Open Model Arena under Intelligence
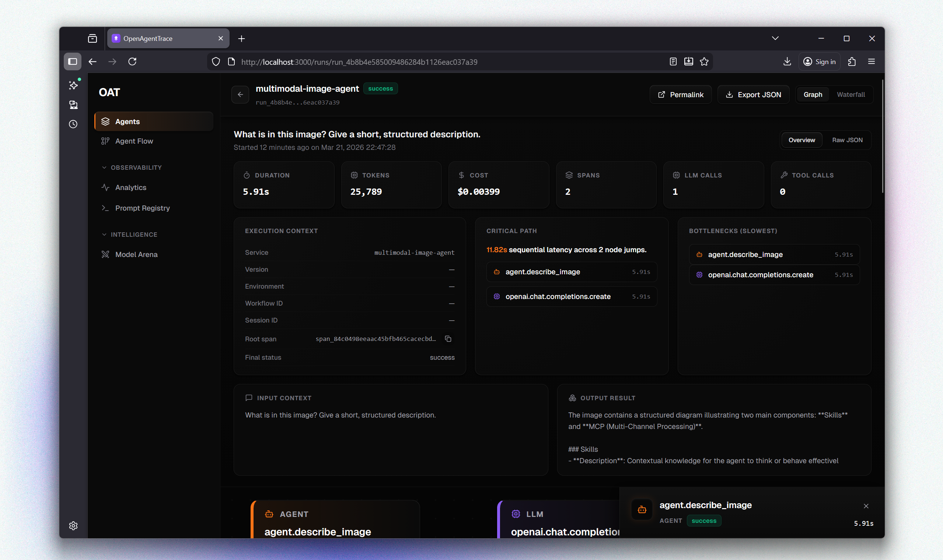943x560 pixels. 136,254
